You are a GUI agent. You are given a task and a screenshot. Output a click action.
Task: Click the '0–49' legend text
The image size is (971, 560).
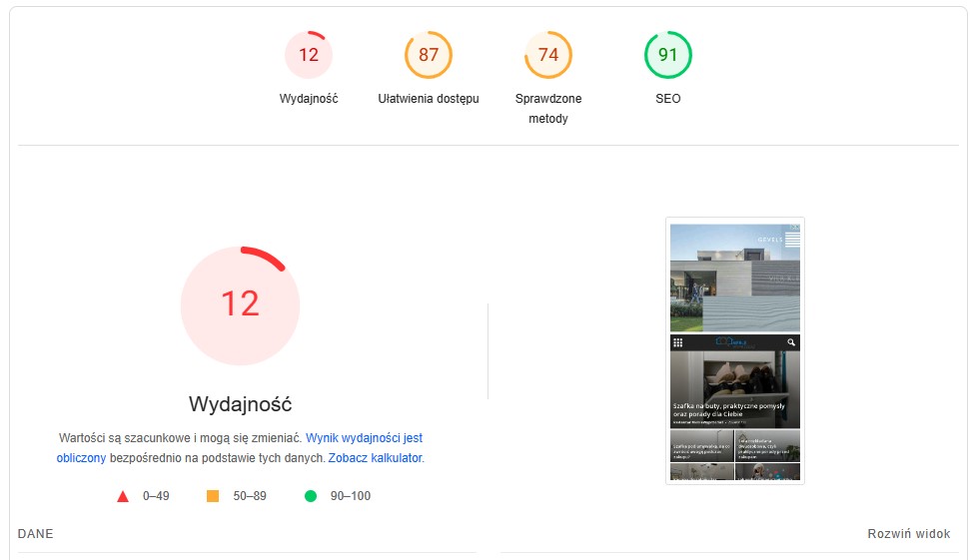point(156,496)
